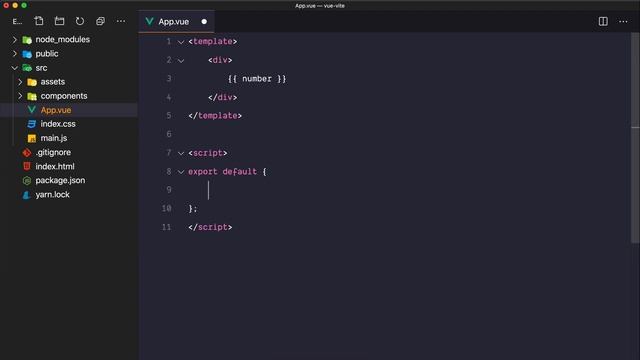Screen dimensions: 640x360
Task: Click the assets folder icon
Action: [x=32, y=82]
